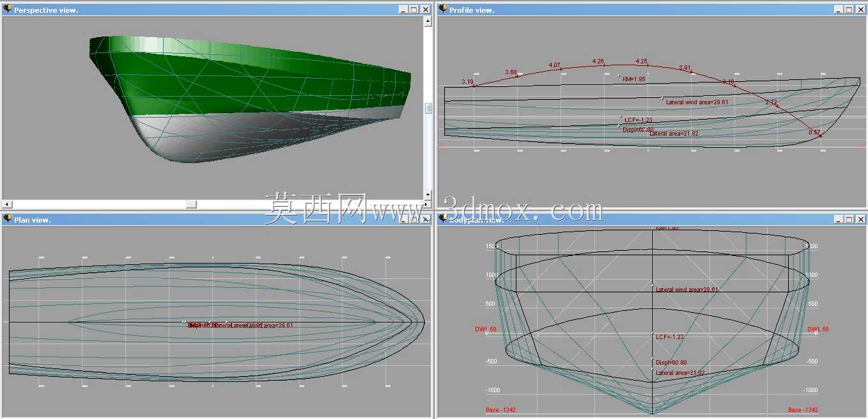Click the left 'DWL 58' marker in Bodyplan
The height and width of the screenshot is (419, 868).
[x=486, y=329]
